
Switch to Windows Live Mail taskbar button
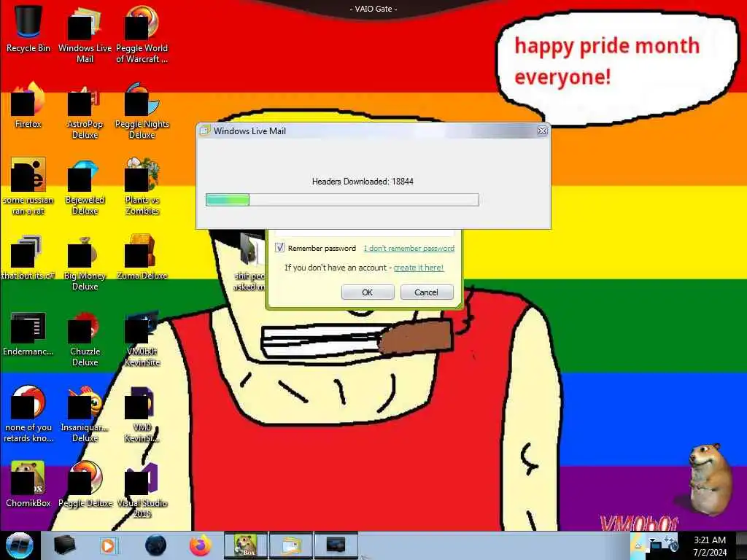[x=290, y=545]
